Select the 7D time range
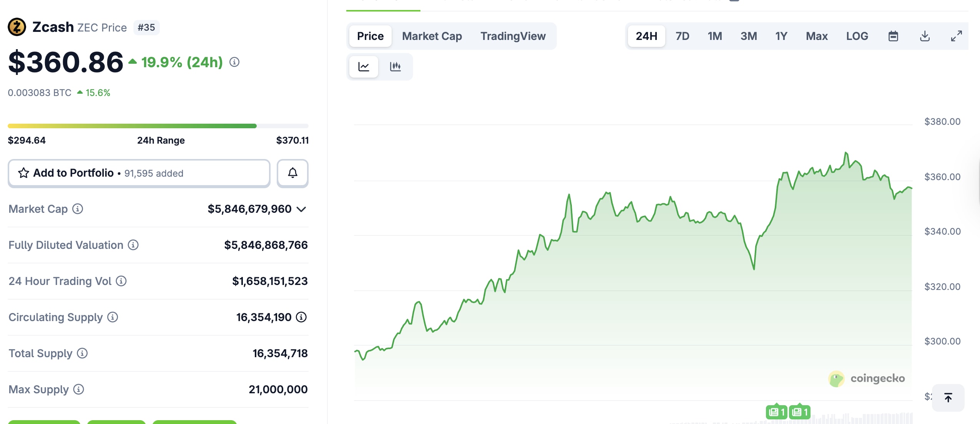 coord(682,36)
